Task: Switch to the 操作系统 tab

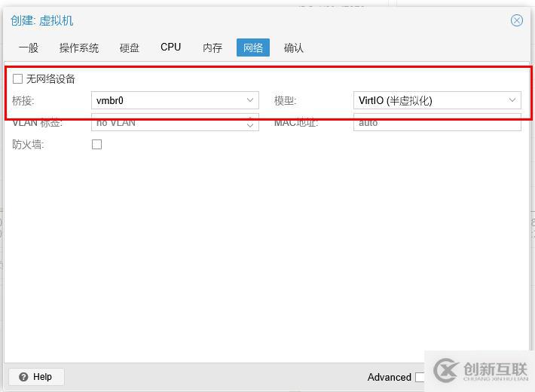Action: pyautogui.click(x=79, y=47)
